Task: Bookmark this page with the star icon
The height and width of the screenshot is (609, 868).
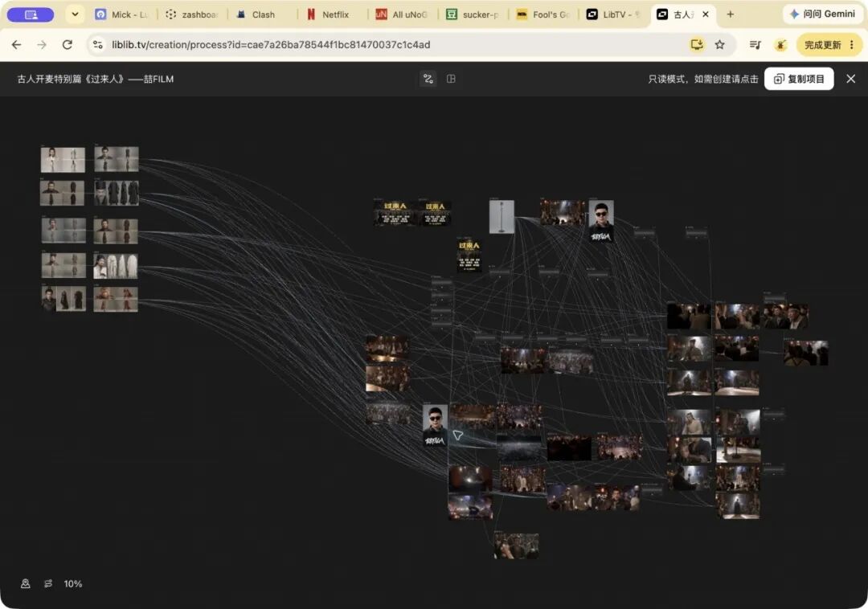Action: pyautogui.click(x=719, y=45)
